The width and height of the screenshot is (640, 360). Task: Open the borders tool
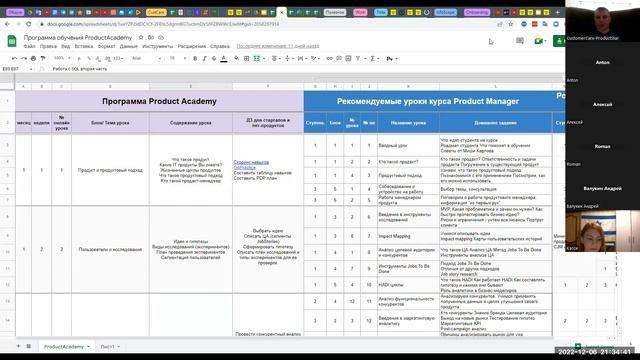pos(247,58)
